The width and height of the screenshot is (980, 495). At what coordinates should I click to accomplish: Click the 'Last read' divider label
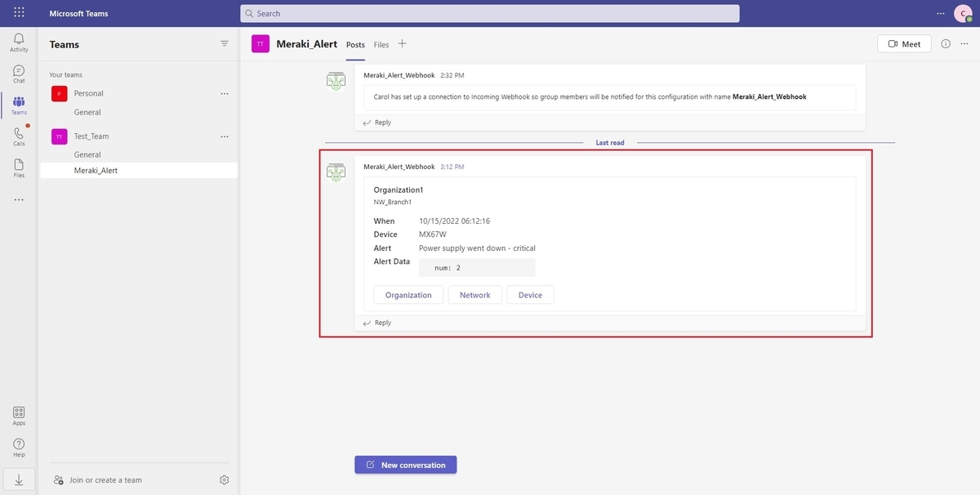pyautogui.click(x=610, y=143)
